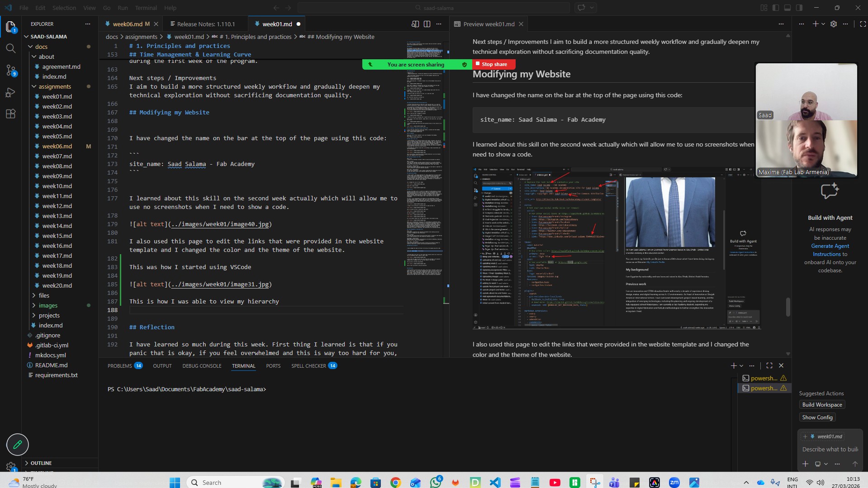This screenshot has width=868, height=488.
Task: Open mkdocs.yml in the explorer
Action: tap(50, 355)
